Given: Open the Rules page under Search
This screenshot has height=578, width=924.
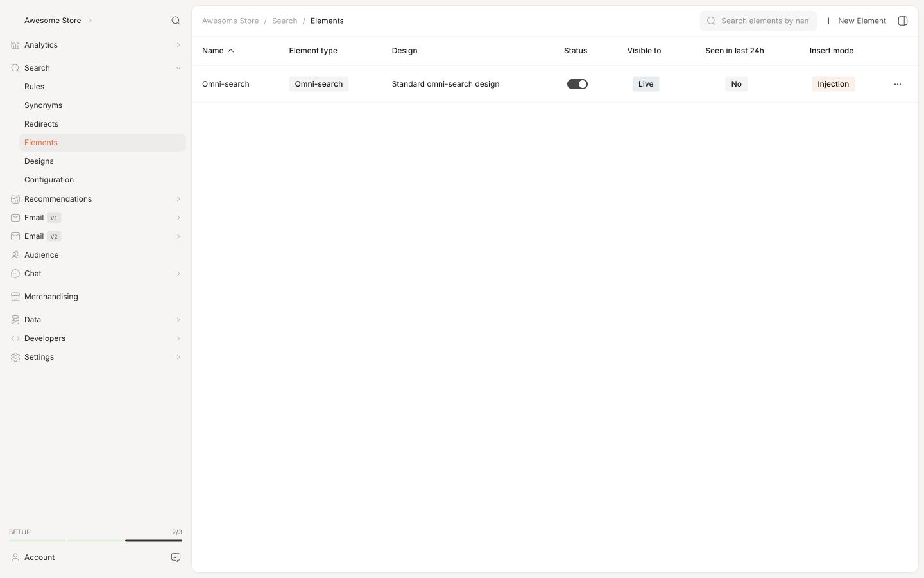Looking at the screenshot, I should [102, 87].
